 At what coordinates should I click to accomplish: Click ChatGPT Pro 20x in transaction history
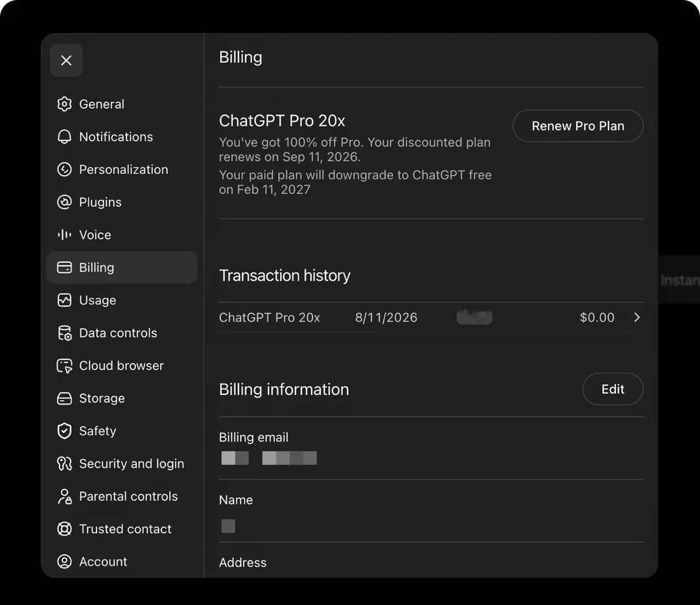(269, 318)
